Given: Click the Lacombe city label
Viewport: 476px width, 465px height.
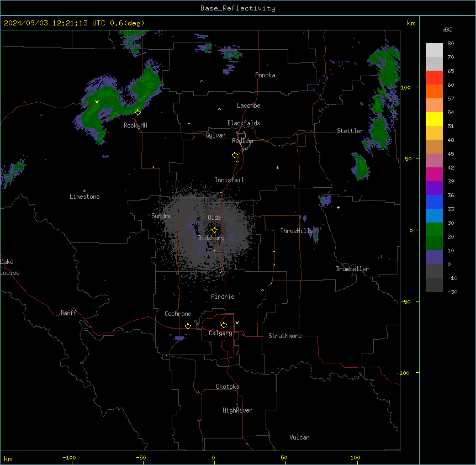Looking at the screenshot, I should tap(248, 105).
